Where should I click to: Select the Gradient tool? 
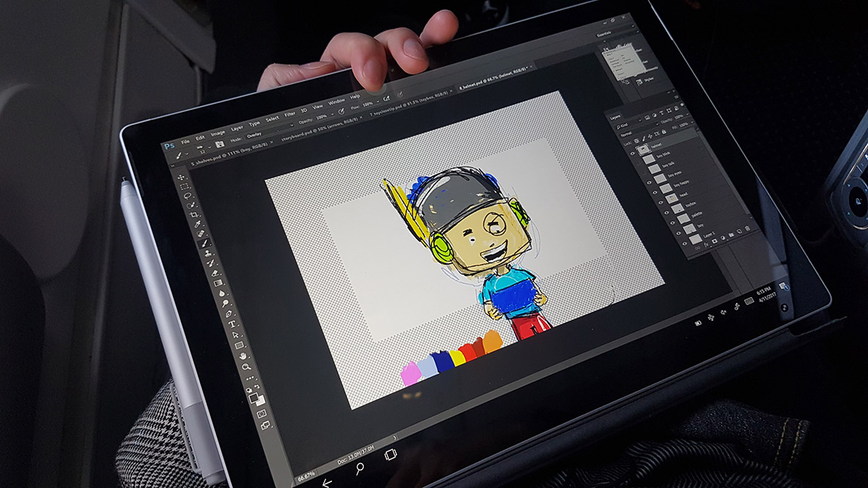[218, 282]
